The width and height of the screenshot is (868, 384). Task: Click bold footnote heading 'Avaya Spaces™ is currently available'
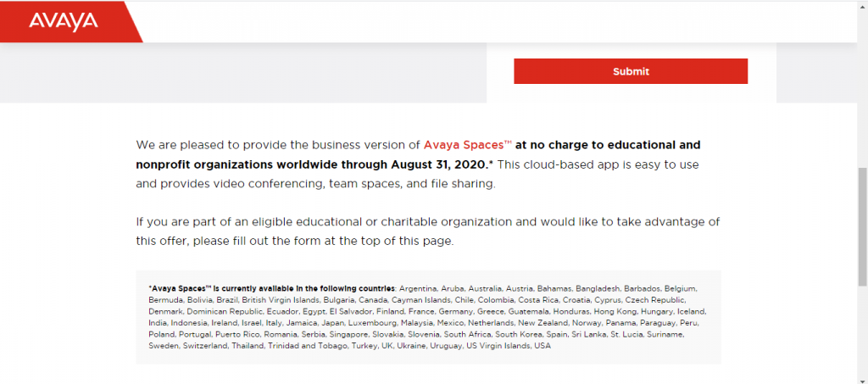(272, 288)
